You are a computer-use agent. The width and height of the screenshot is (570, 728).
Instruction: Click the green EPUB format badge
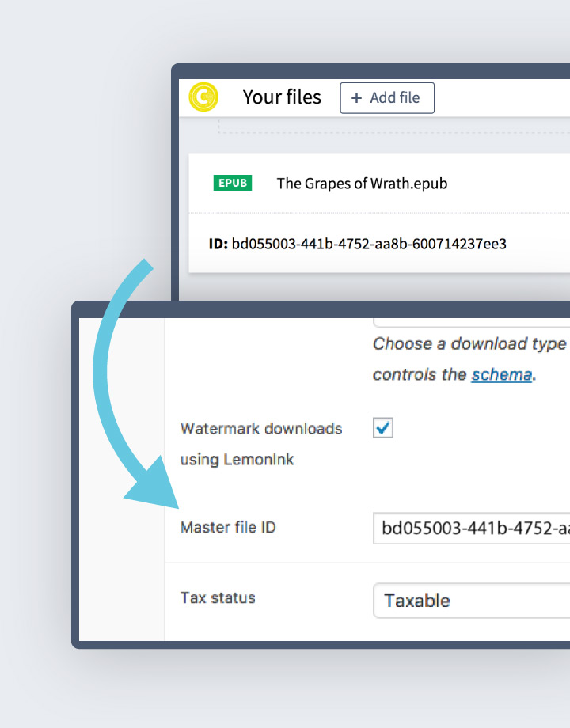(x=233, y=183)
